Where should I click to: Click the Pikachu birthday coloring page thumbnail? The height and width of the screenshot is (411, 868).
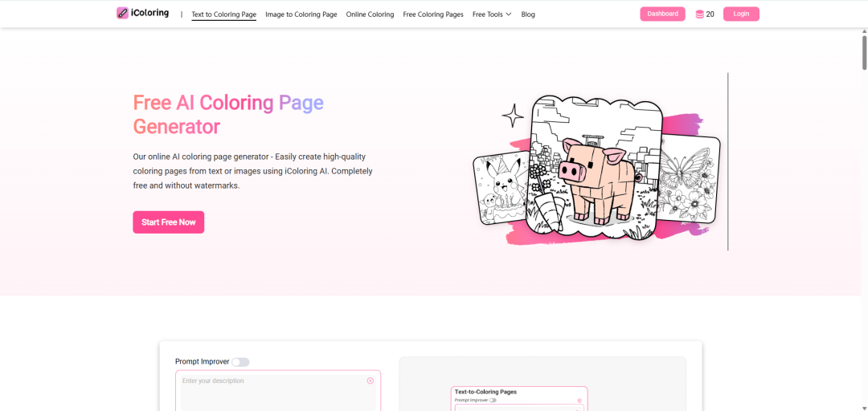tap(502, 189)
